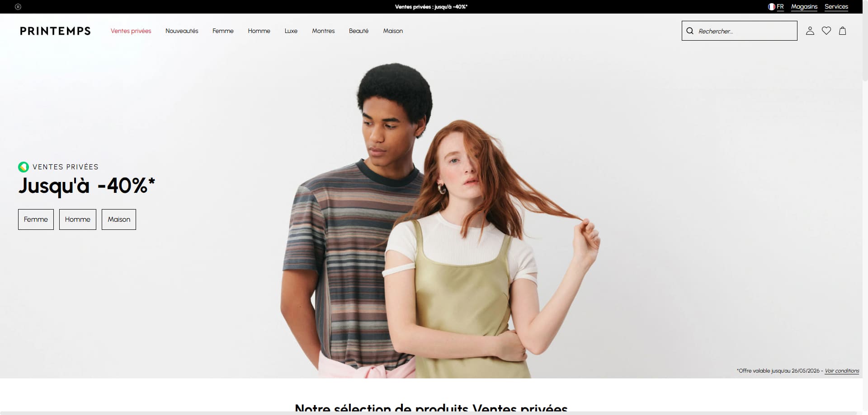Expand the Homme navigation menu
Screen dimensions: 868x415
tap(259, 31)
